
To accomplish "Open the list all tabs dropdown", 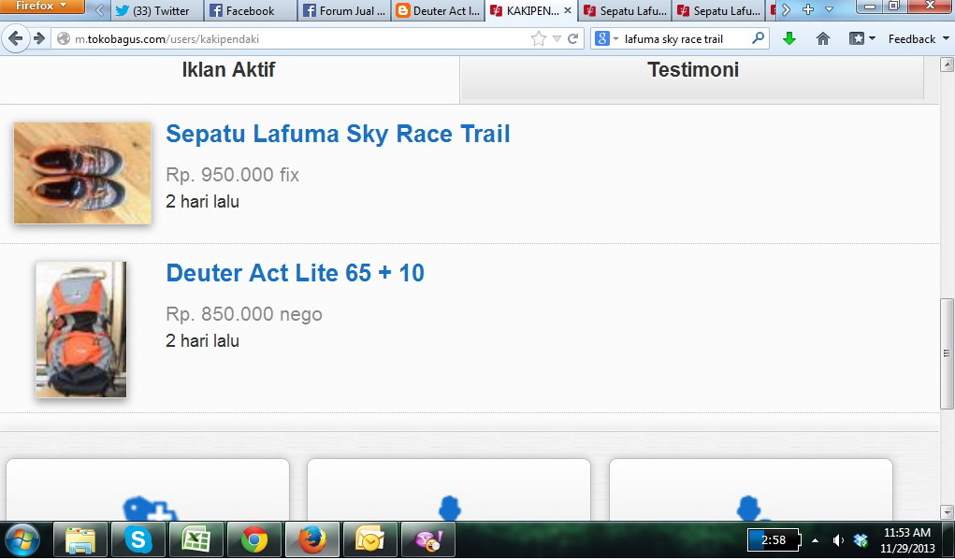I will pos(829,9).
